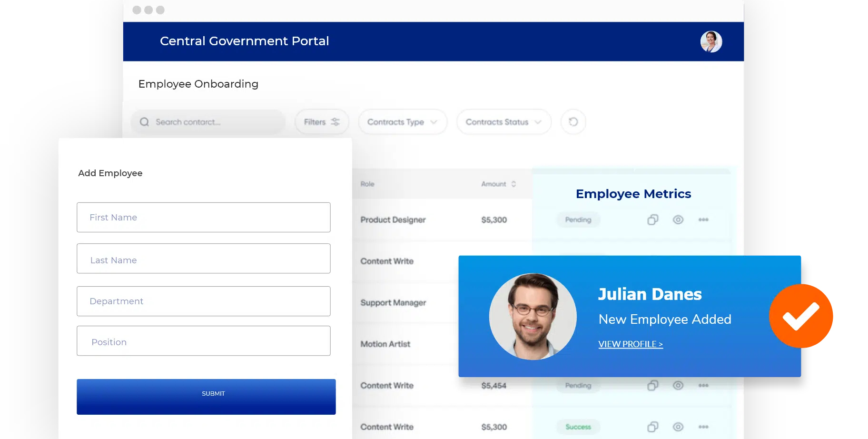Toggle the eye icon on the Pending $5,454 row

pos(678,385)
